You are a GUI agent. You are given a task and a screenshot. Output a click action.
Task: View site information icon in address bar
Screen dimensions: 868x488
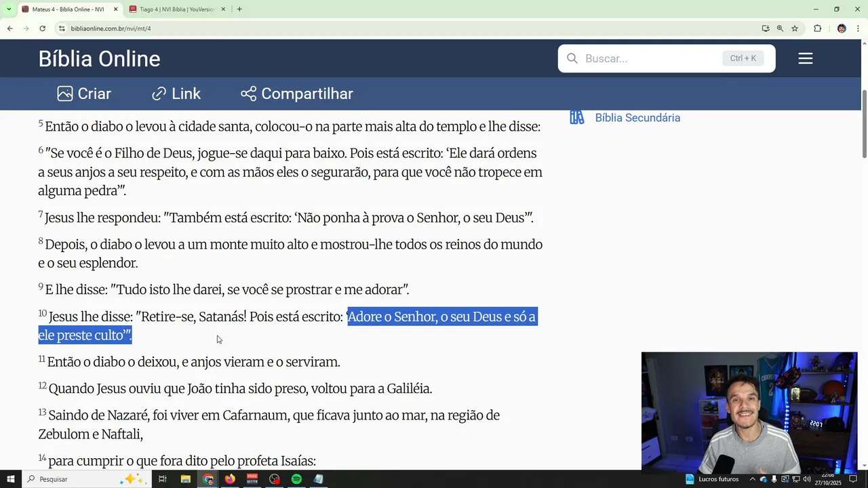click(62, 28)
